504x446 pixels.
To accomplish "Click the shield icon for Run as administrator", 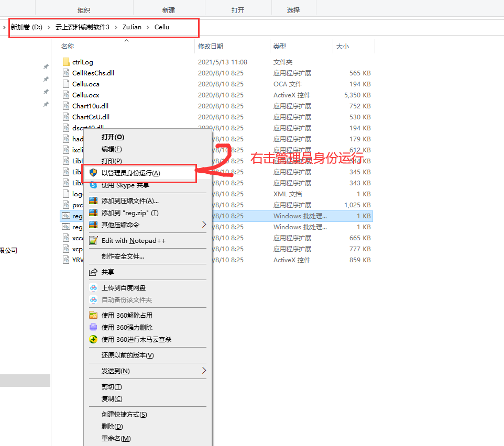I will point(93,173).
